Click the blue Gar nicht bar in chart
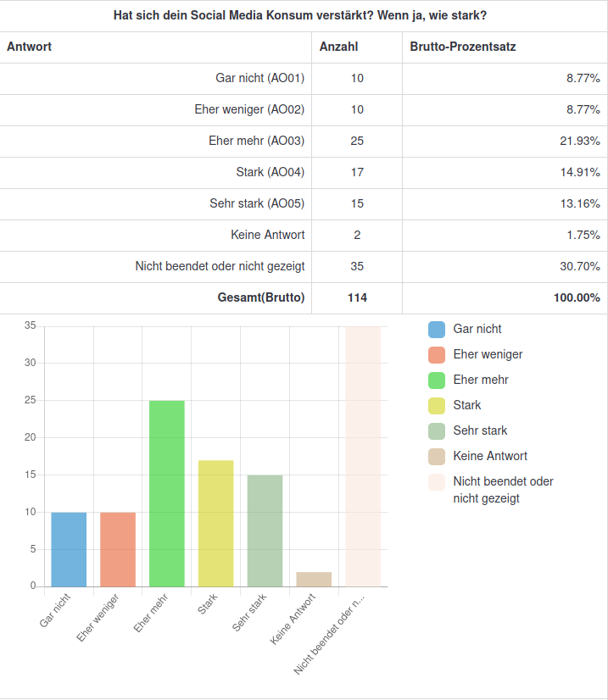Viewport: 608px width, 700px height. (x=69, y=549)
